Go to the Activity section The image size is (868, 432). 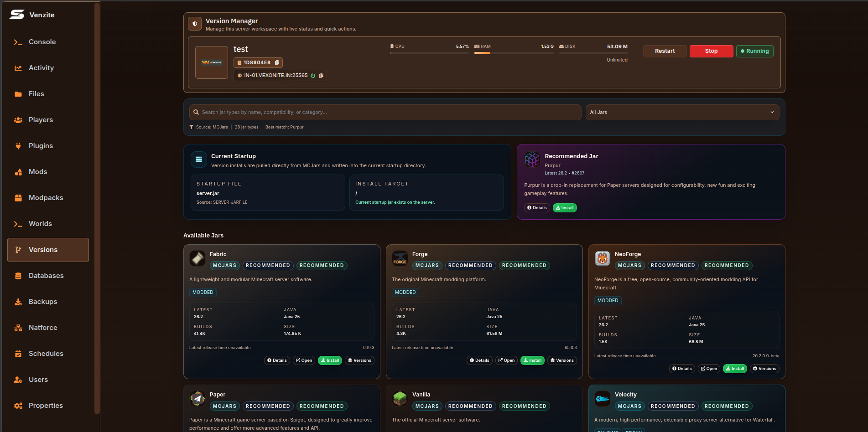(x=48, y=68)
